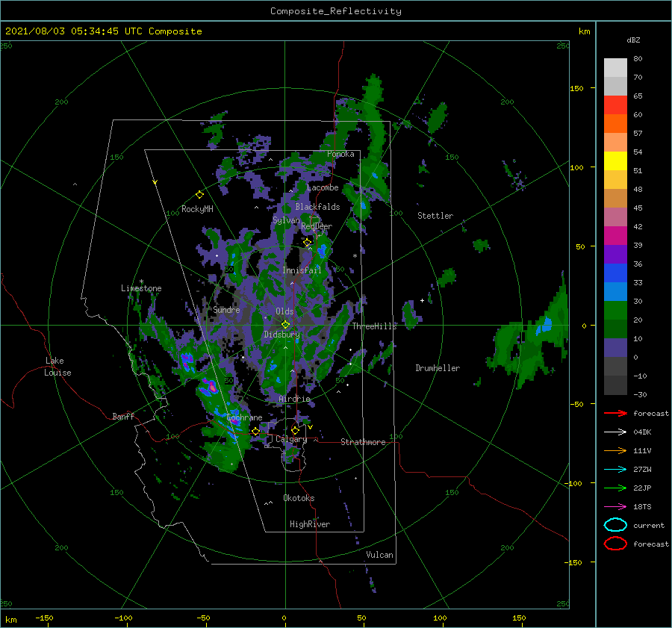Select the Vulcan label
The height and width of the screenshot is (628, 672).
(379, 555)
